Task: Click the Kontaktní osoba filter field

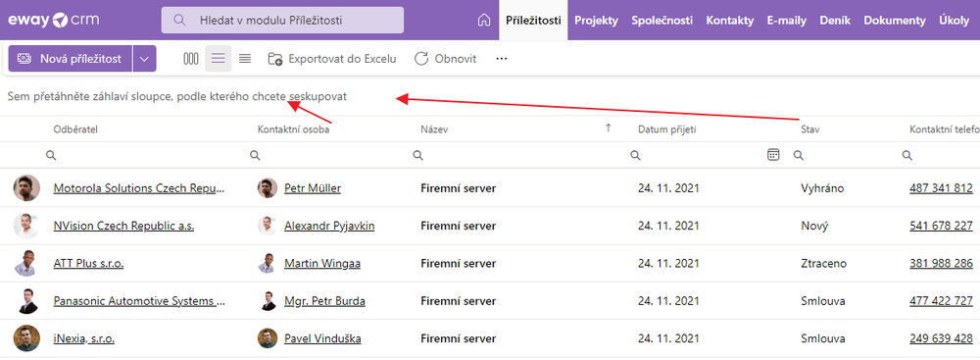Action: pos(327,155)
